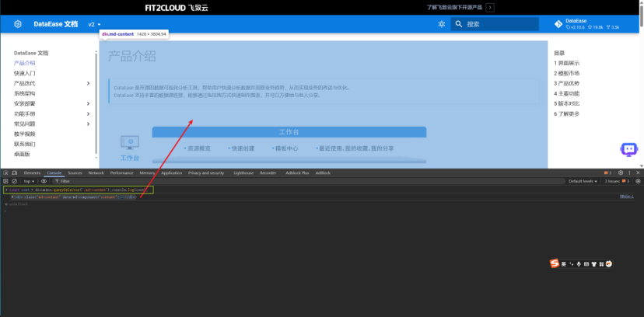Show the console sidebar icon
Viewport: 644px width, 317px height.
coord(5,181)
